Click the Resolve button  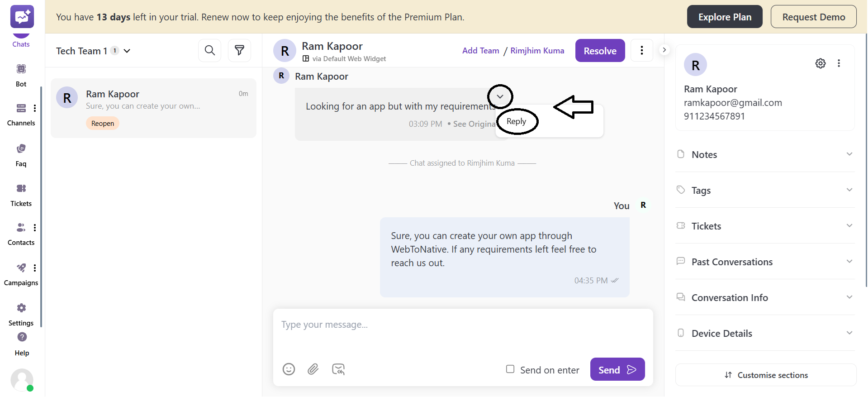(x=600, y=50)
